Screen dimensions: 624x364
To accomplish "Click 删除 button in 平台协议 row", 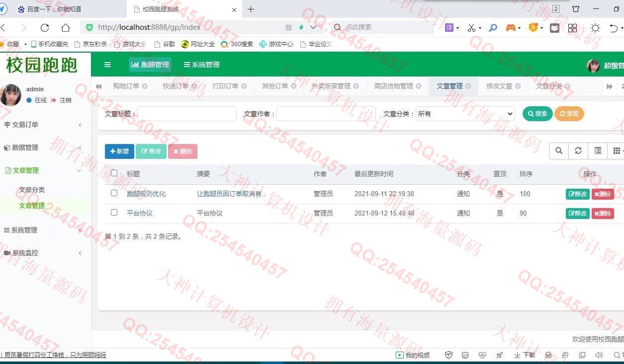I will point(603,214).
